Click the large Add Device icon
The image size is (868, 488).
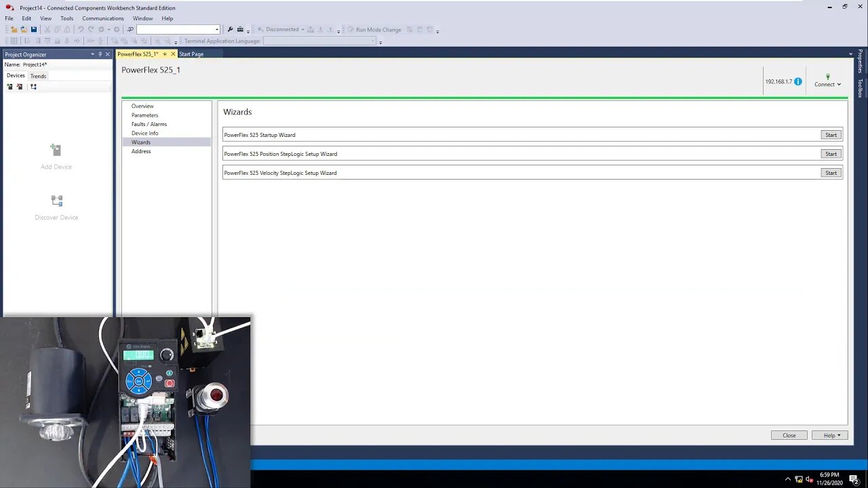56,150
